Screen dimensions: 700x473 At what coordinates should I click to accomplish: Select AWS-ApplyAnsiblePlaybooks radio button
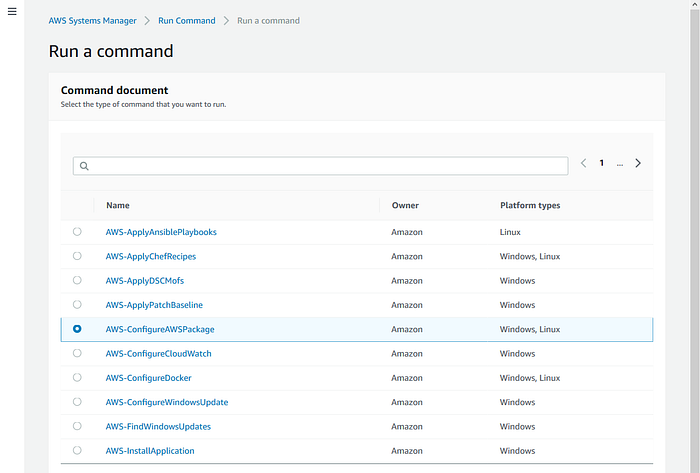(x=78, y=231)
